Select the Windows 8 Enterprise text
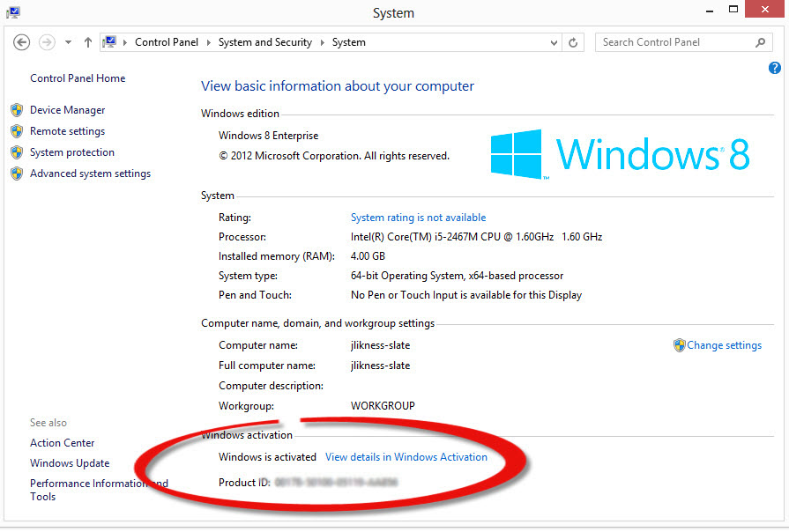 coord(268,136)
